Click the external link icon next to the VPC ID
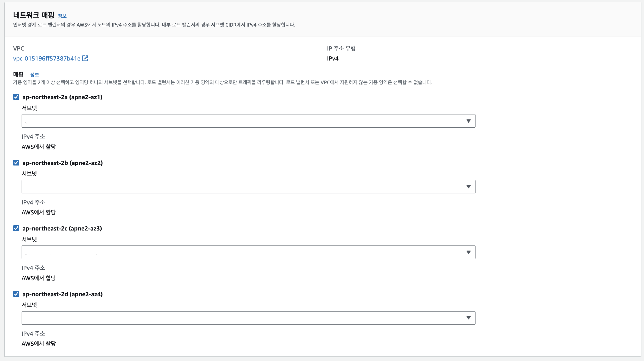This screenshot has width=644, height=361. [x=85, y=58]
